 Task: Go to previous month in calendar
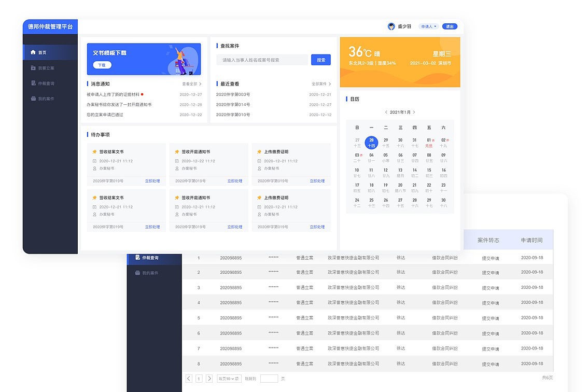click(x=386, y=112)
